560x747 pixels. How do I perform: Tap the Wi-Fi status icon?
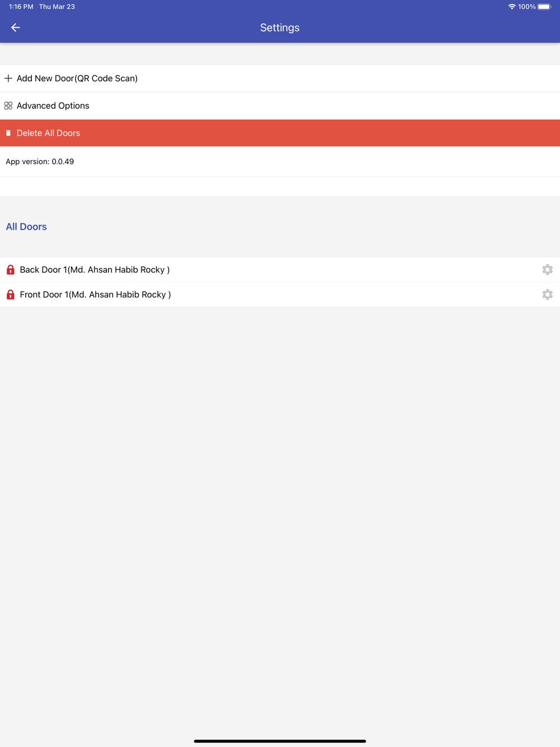point(512,7)
